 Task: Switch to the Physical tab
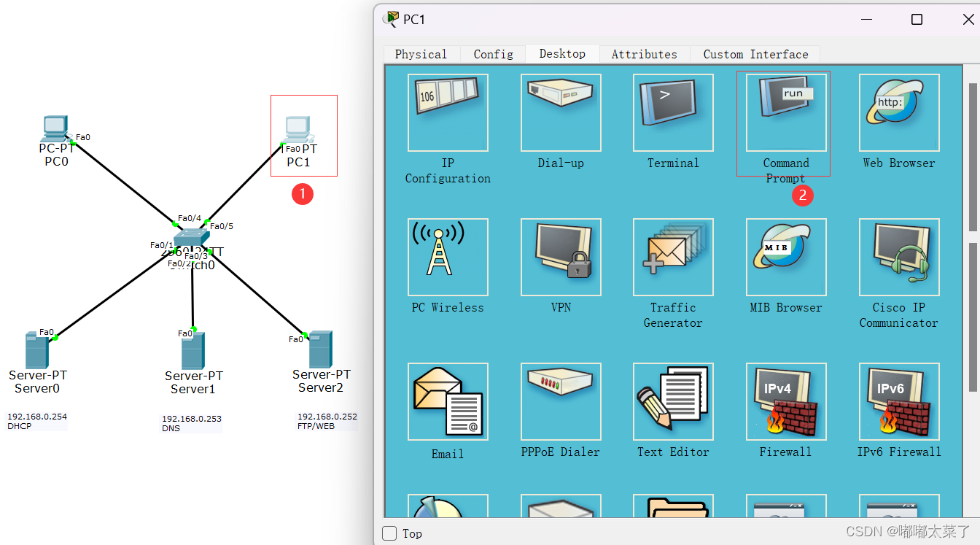[x=421, y=54]
